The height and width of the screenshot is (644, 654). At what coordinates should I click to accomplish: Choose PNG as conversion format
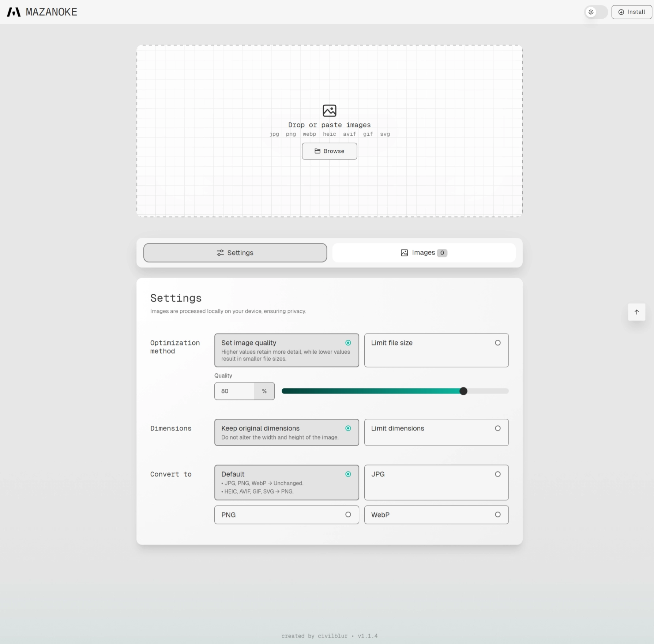click(287, 515)
